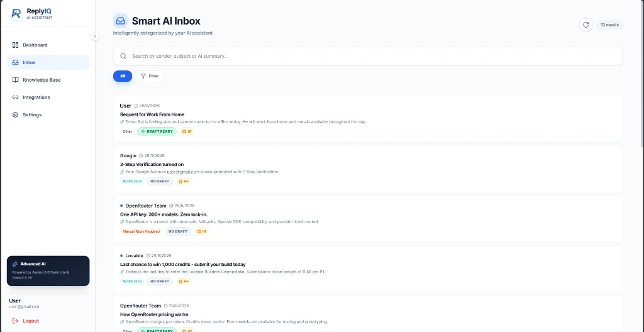This screenshot has width=644, height=332.
Task: Click the Smart AI Inbox header icon
Action: click(x=120, y=21)
